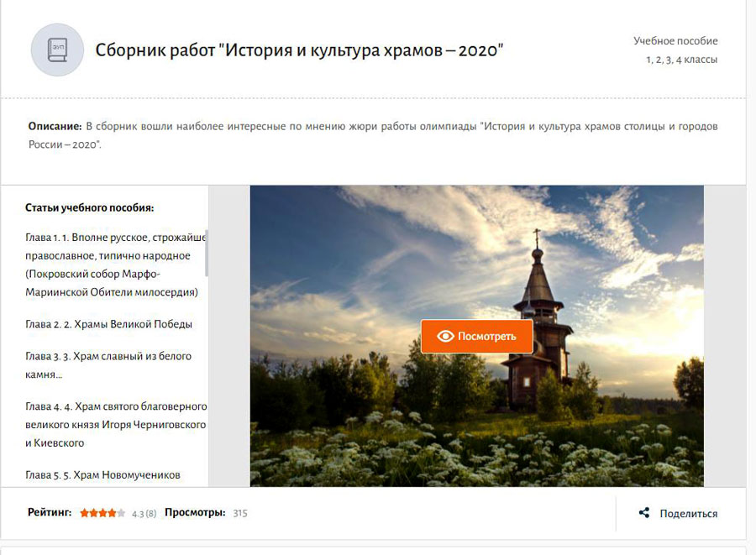Click the Просмотры label

click(x=195, y=513)
